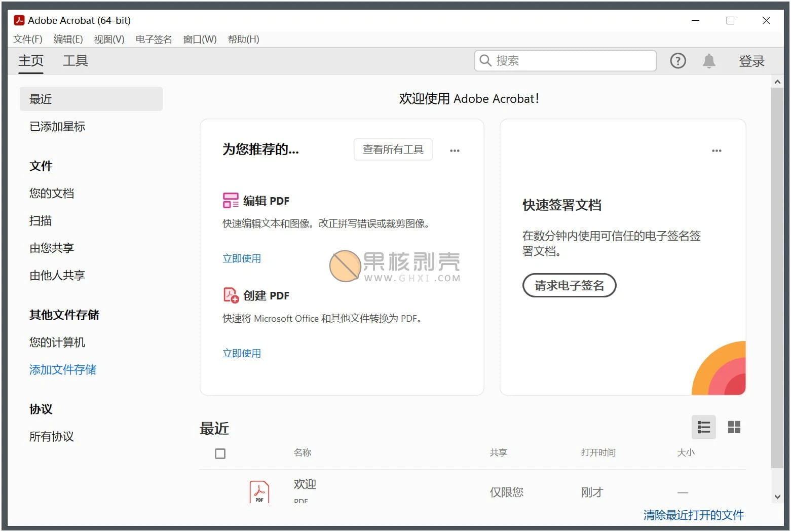Click the 欢迎 PDF file icon
The height and width of the screenshot is (532, 791).
pos(259,491)
